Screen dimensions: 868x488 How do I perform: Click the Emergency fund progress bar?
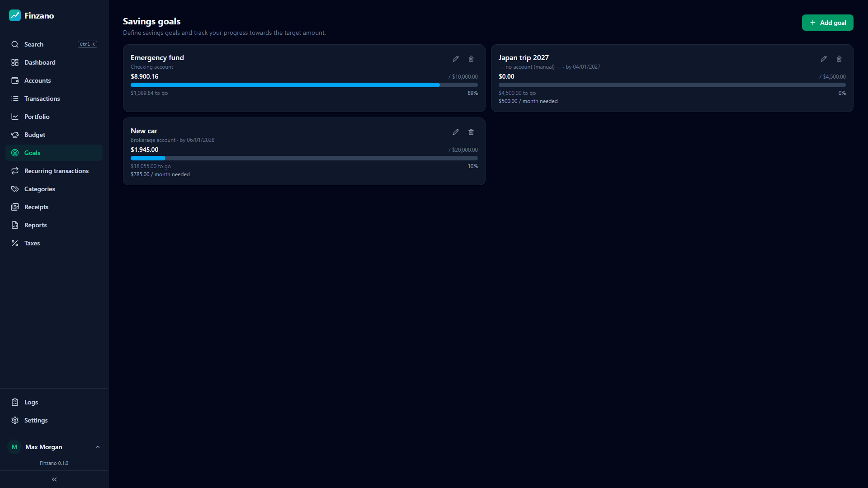[x=304, y=85]
